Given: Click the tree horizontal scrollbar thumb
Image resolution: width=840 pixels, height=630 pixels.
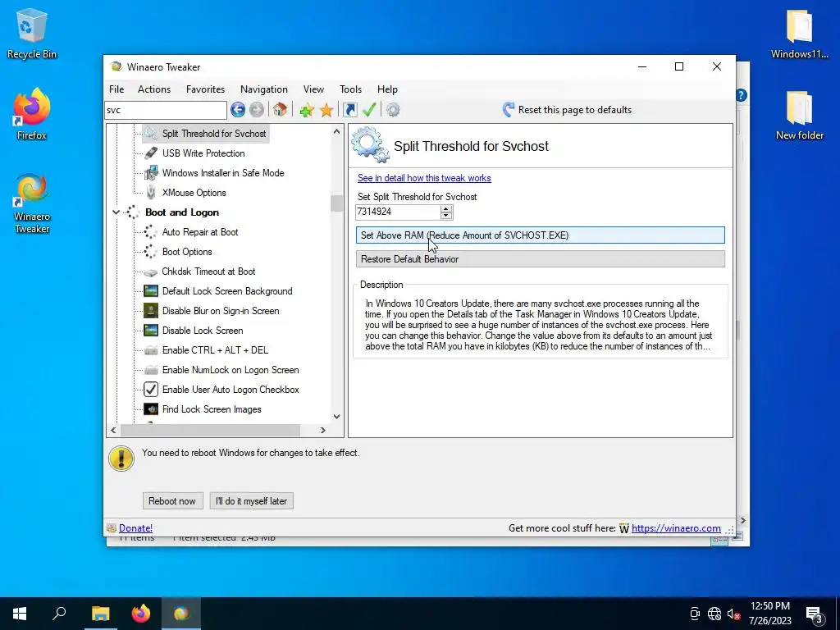Looking at the screenshot, I should click(210, 430).
